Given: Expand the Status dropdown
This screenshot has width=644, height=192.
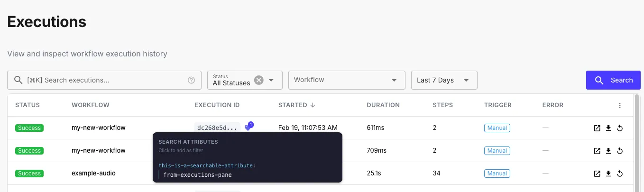Looking at the screenshot, I should (x=272, y=80).
